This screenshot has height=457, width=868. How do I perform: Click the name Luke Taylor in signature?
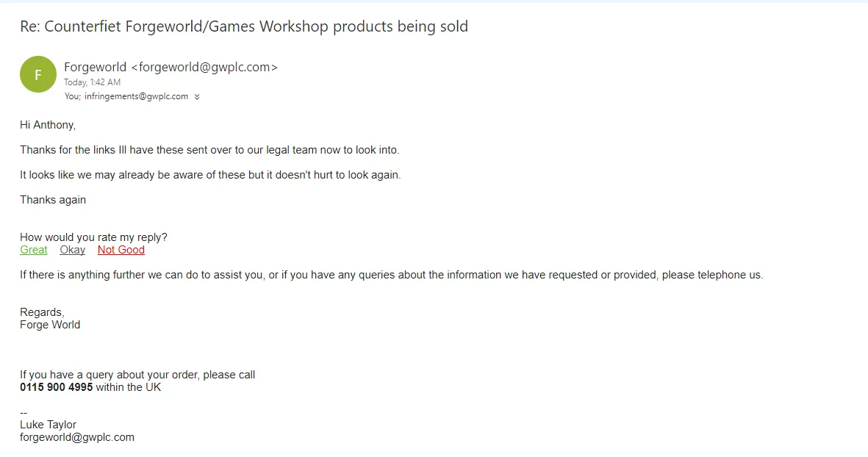tap(49, 425)
